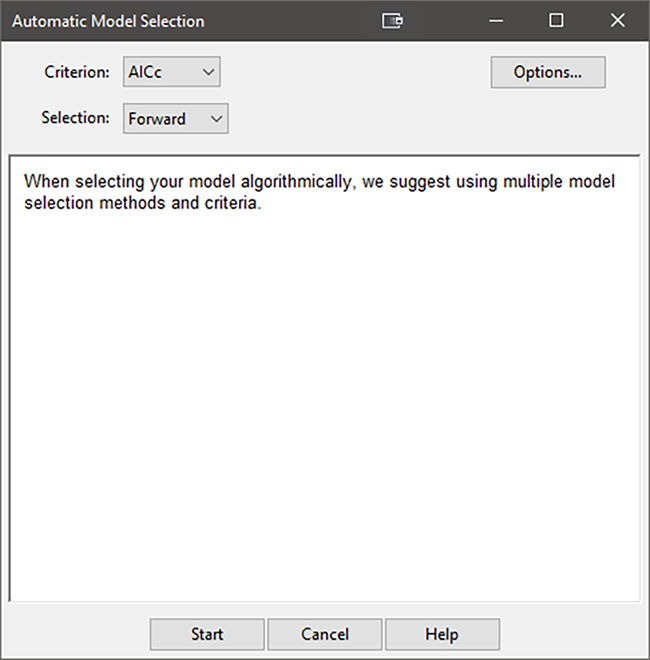This screenshot has width=650, height=660.
Task: Click the Selection: label
Action: click(75, 118)
